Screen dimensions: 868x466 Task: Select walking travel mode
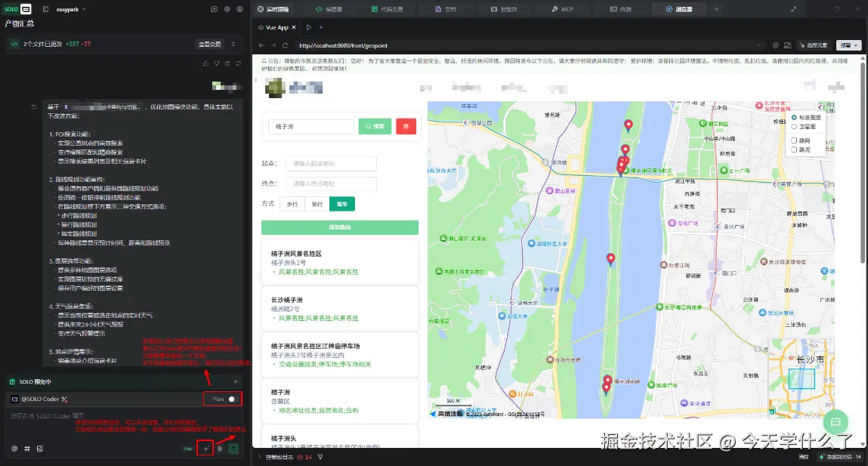[x=292, y=204]
